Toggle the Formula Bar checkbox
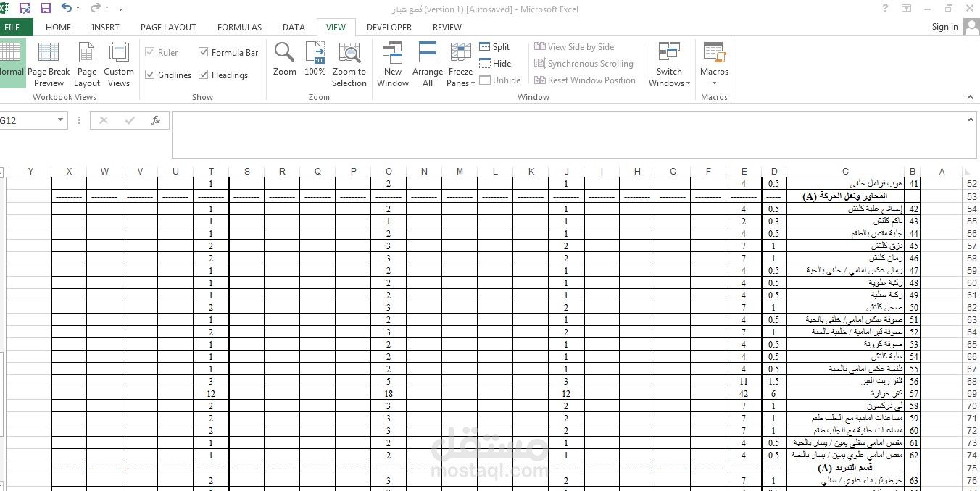The width and height of the screenshot is (980, 491). [204, 53]
